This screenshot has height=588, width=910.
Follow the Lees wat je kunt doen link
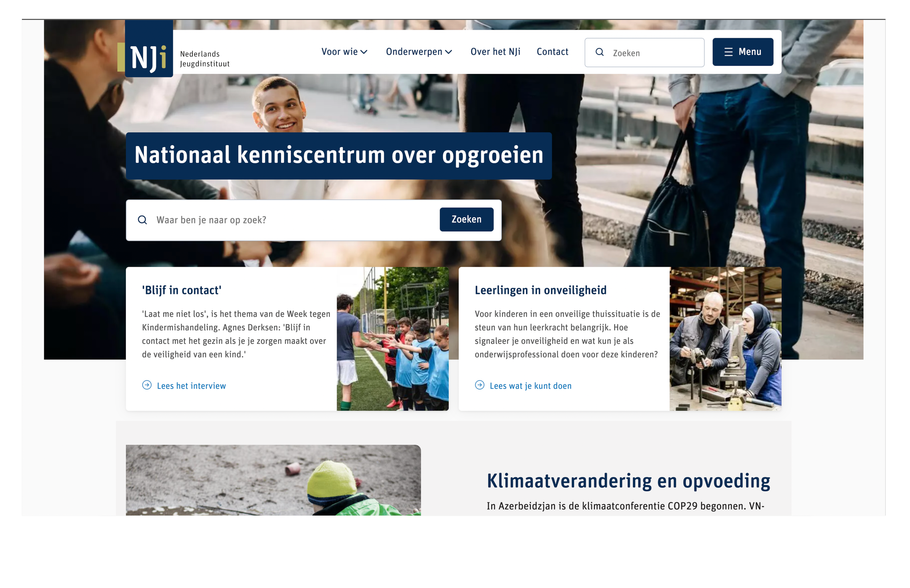(530, 386)
